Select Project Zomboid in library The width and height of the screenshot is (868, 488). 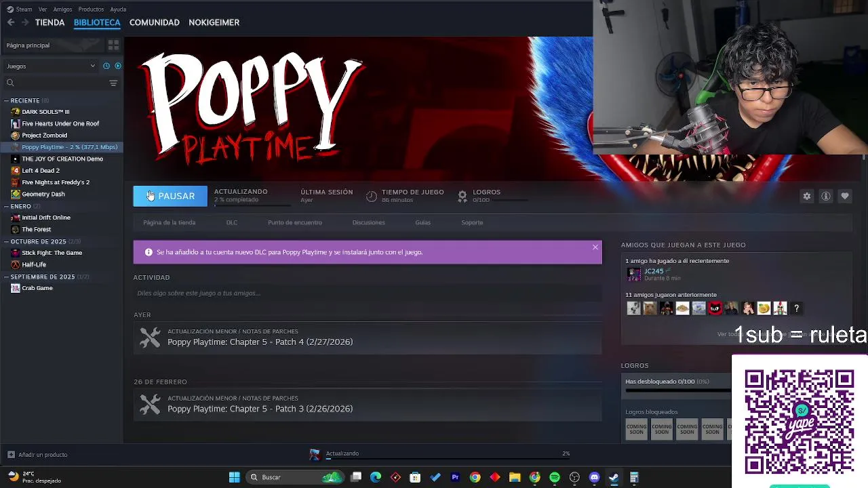click(62, 135)
